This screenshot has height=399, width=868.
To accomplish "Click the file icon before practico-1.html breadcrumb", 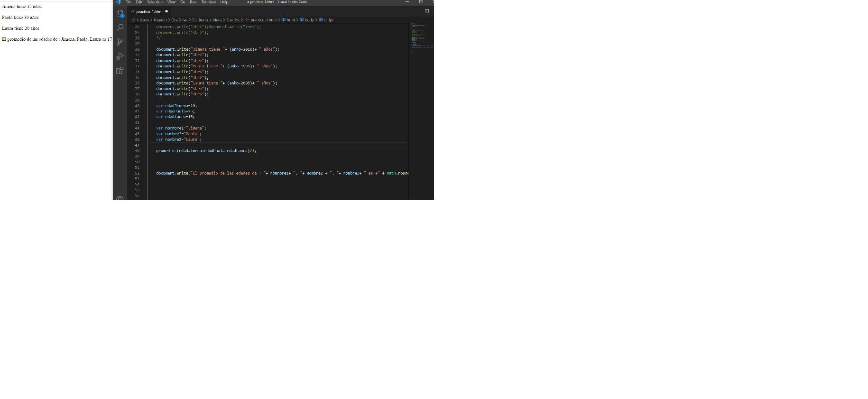I will click(247, 20).
